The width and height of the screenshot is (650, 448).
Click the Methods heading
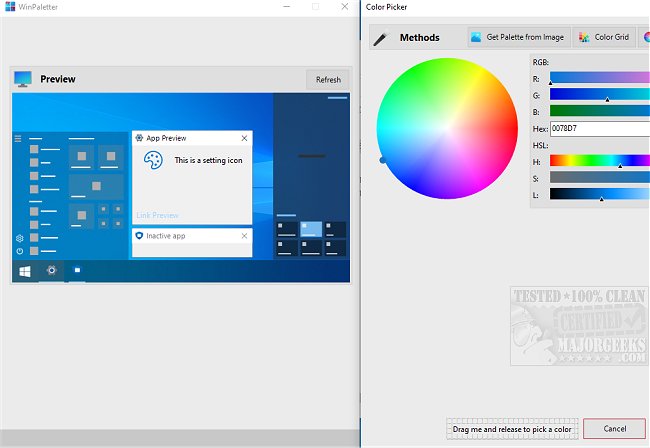click(x=420, y=38)
